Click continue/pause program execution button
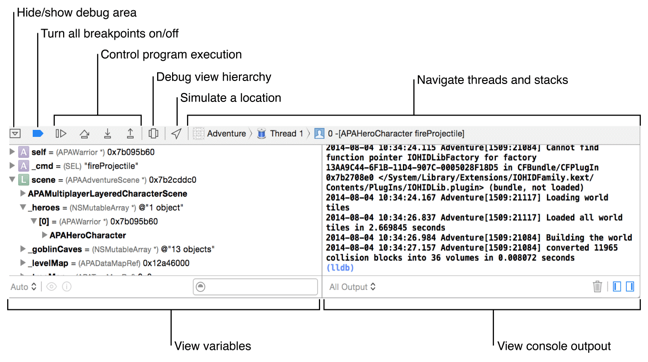This screenshot has height=362, width=648. [61, 133]
